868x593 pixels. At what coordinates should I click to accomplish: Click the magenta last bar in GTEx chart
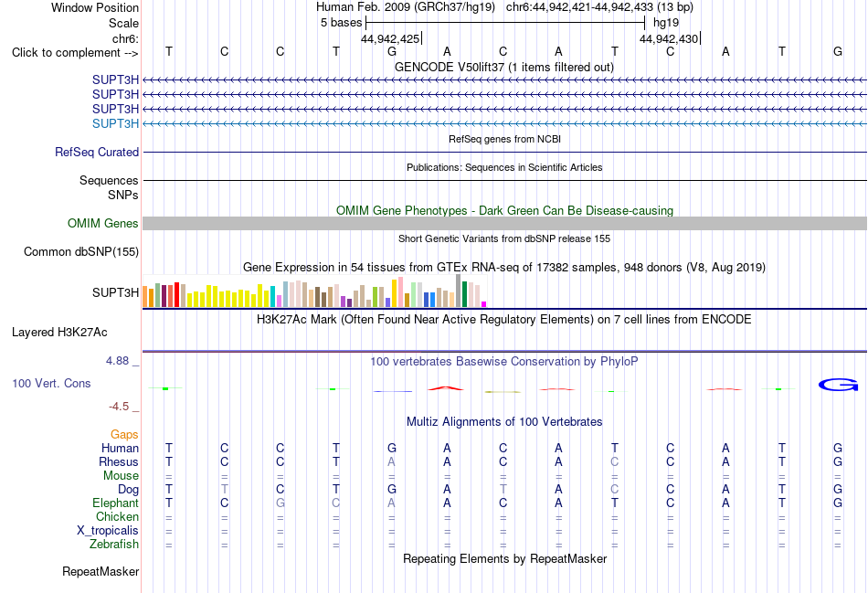484,304
